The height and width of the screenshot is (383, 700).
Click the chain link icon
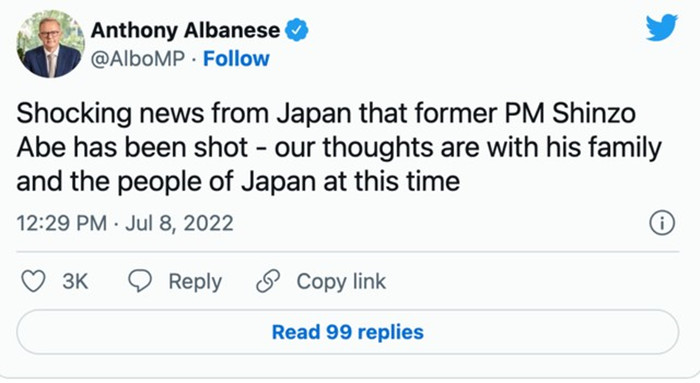pyautogui.click(x=268, y=281)
